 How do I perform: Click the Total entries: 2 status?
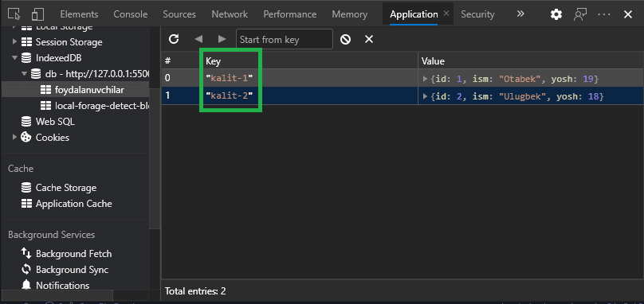(195, 291)
